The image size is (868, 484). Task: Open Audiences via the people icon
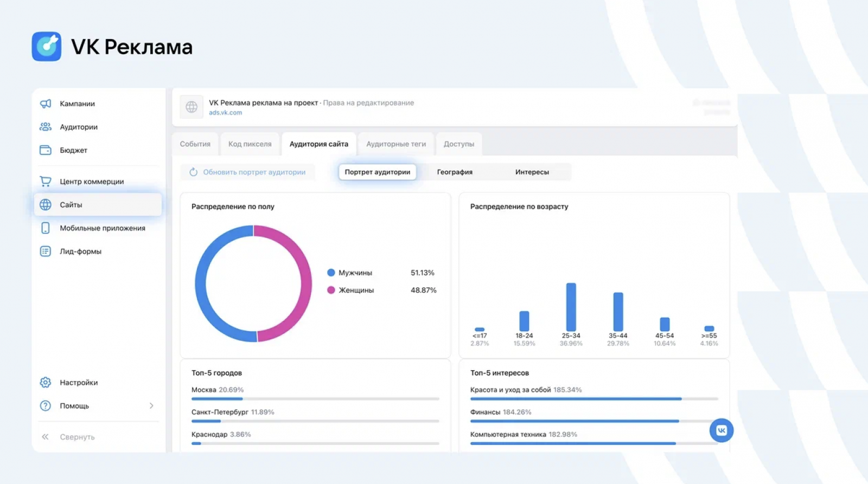(46, 127)
